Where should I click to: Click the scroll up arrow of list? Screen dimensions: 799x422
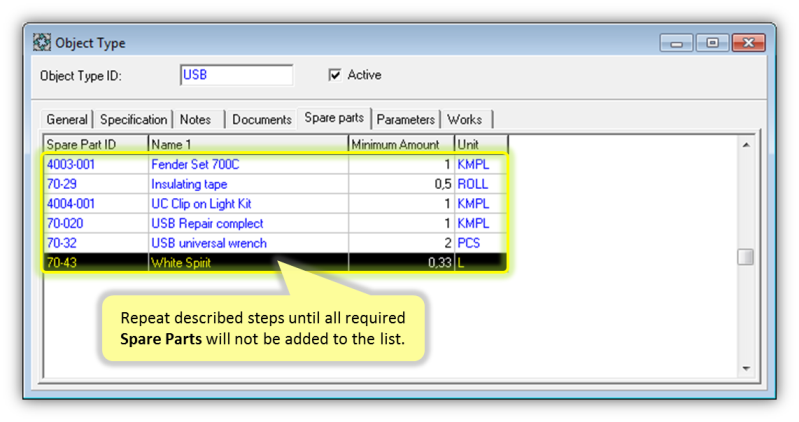pyautogui.click(x=746, y=145)
